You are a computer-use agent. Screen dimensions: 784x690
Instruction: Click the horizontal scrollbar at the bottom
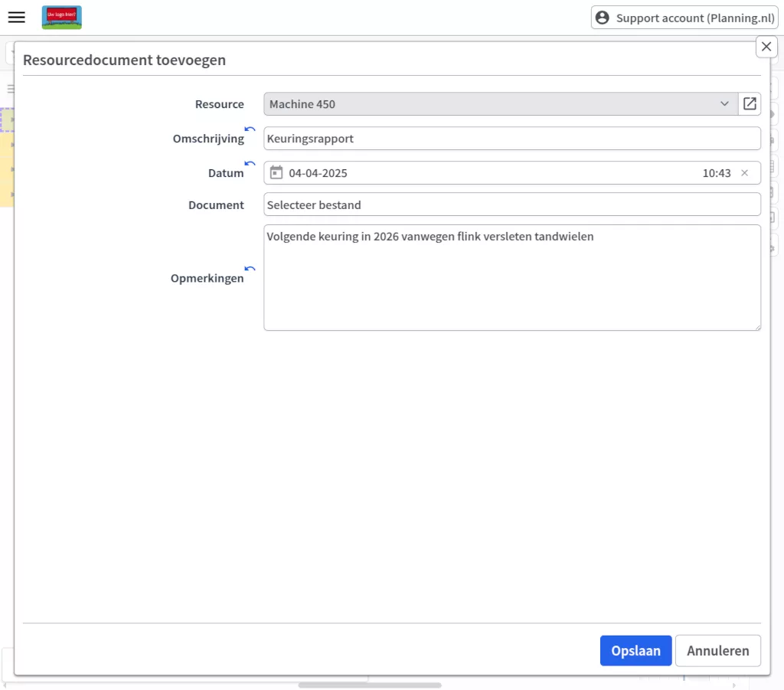[370, 685]
